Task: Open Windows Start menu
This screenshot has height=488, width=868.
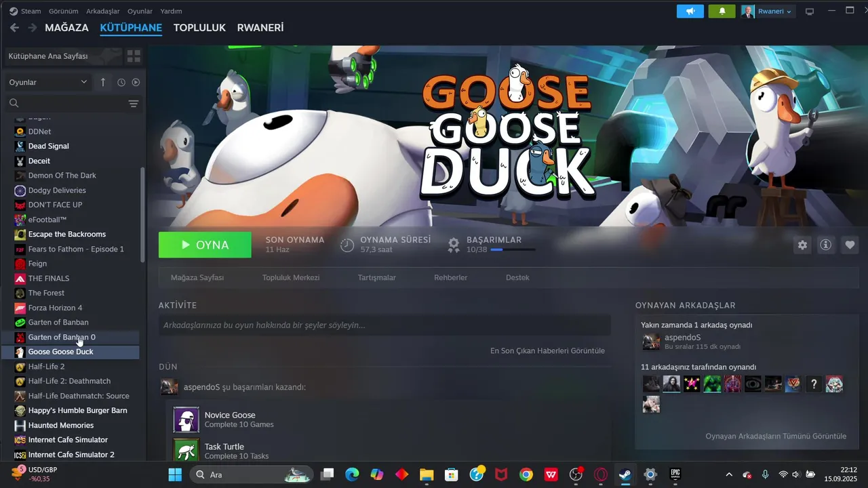Action: 175,474
